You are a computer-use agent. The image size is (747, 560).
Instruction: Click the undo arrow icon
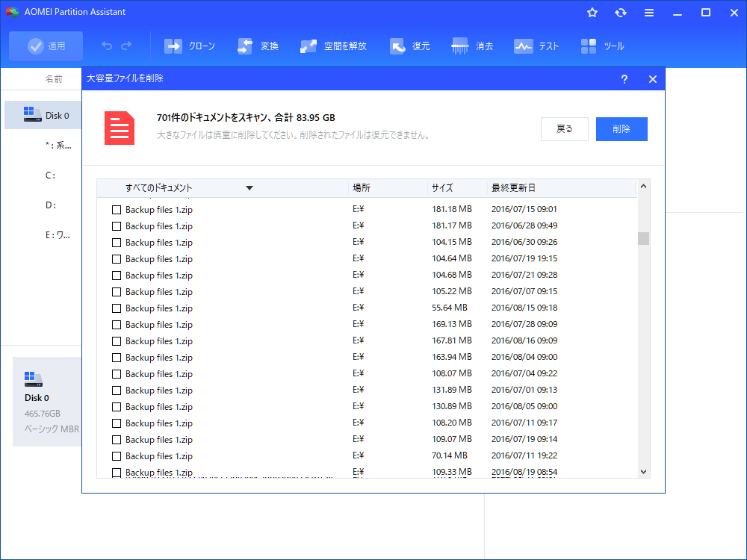point(107,46)
